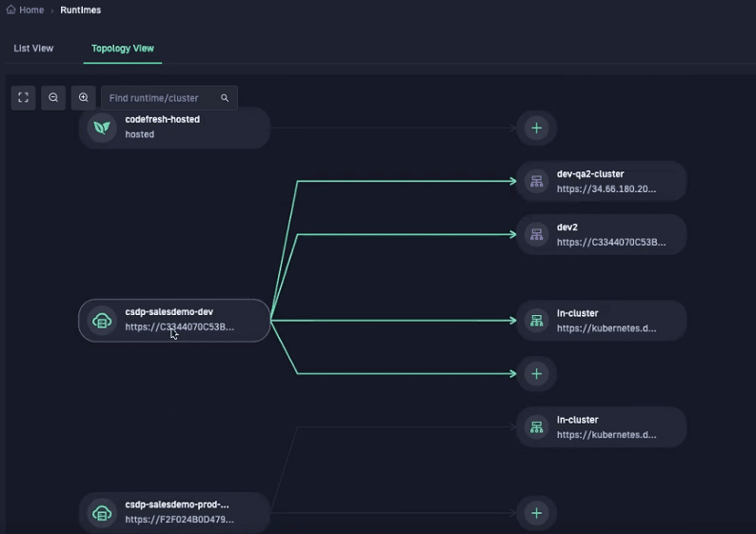Click the https://34.66.180.20... address
The image size is (756, 534).
pos(607,188)
